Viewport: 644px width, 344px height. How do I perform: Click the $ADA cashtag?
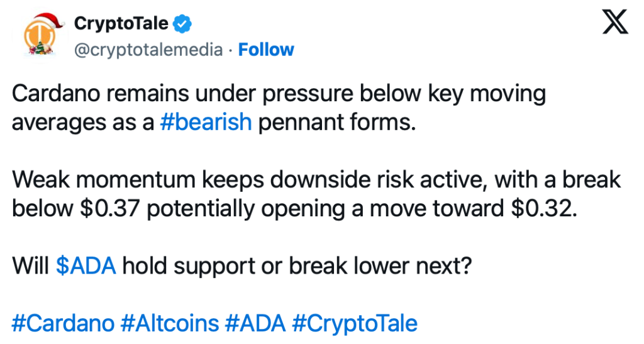pyautogui.click(x=86, y=266)
